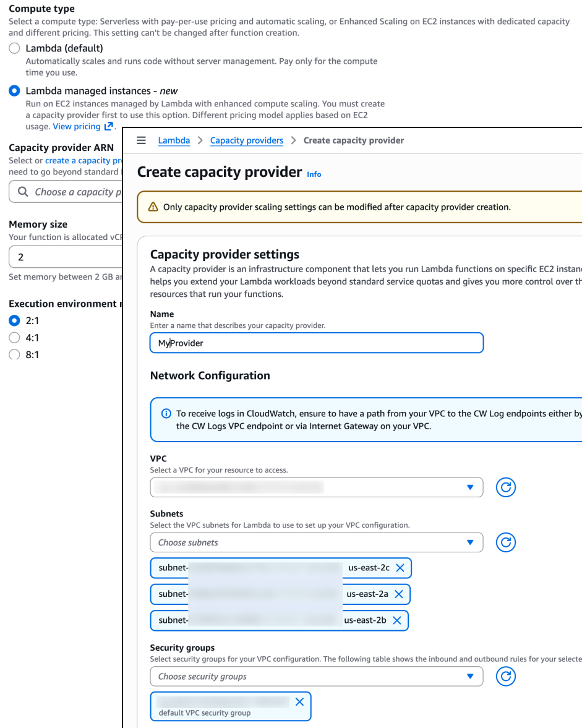Remove the us-east-2c subnet tag
582x728 pixels.
pos(400,568)
